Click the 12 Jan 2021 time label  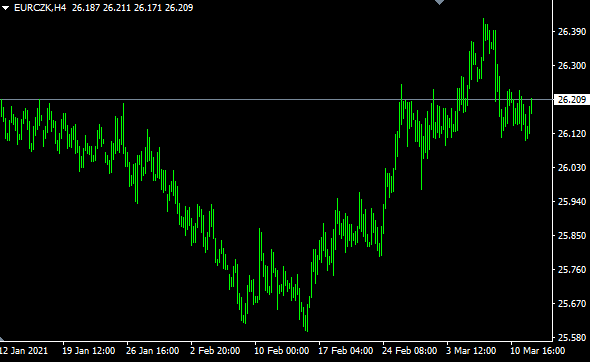24,351
